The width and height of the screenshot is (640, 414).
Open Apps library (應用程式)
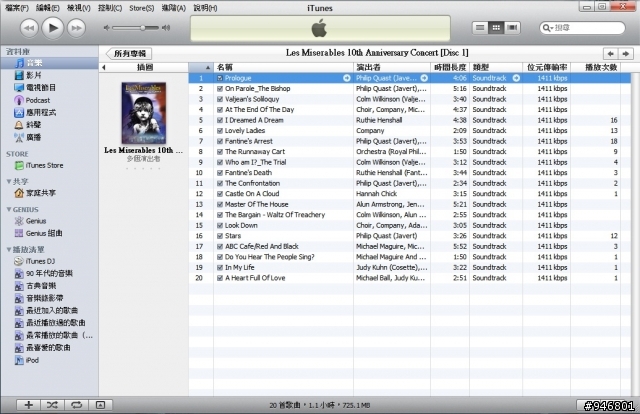[35, 112]
